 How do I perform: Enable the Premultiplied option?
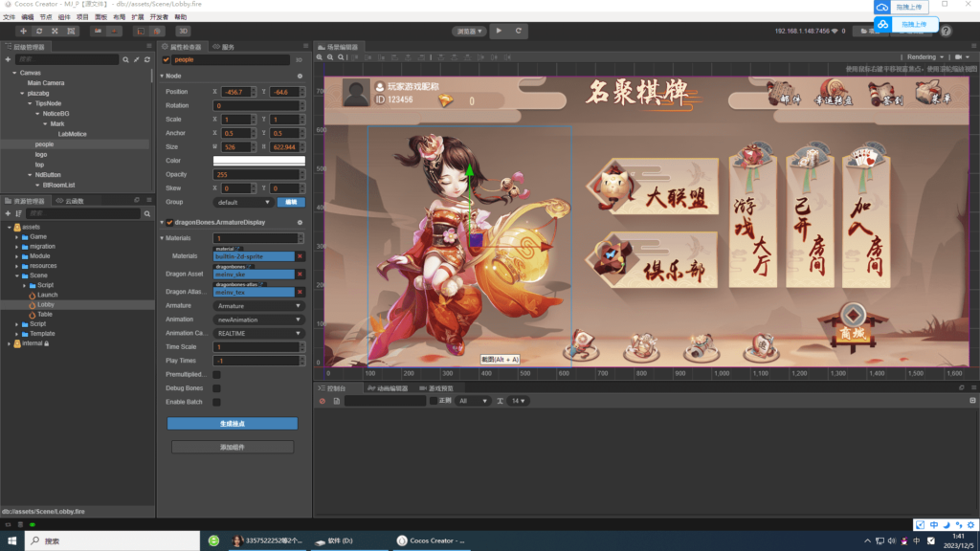(217, 375)
